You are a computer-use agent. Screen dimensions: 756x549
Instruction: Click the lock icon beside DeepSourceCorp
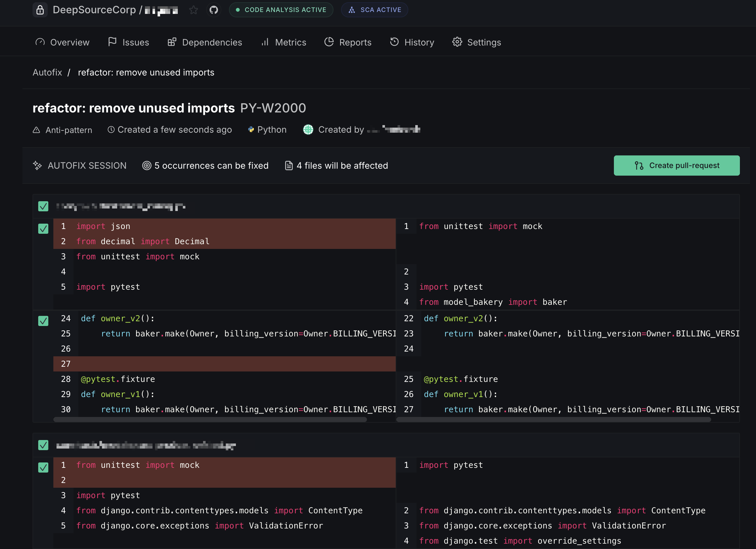pyautogui.click(x=40, y=10)
